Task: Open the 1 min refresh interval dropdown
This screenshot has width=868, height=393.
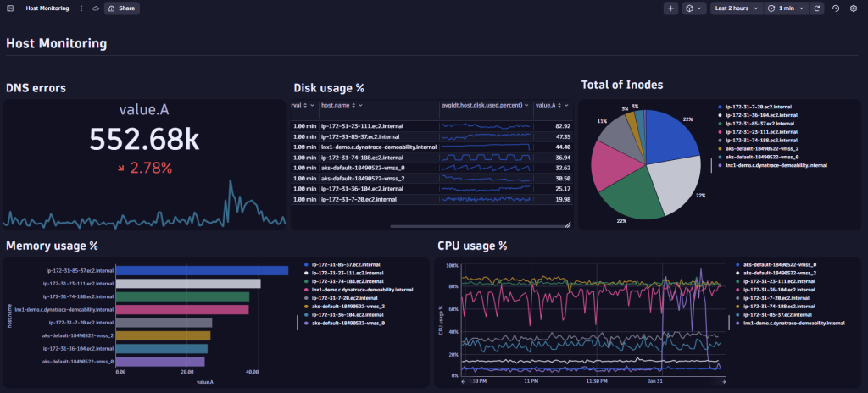Action: [787, 8]
